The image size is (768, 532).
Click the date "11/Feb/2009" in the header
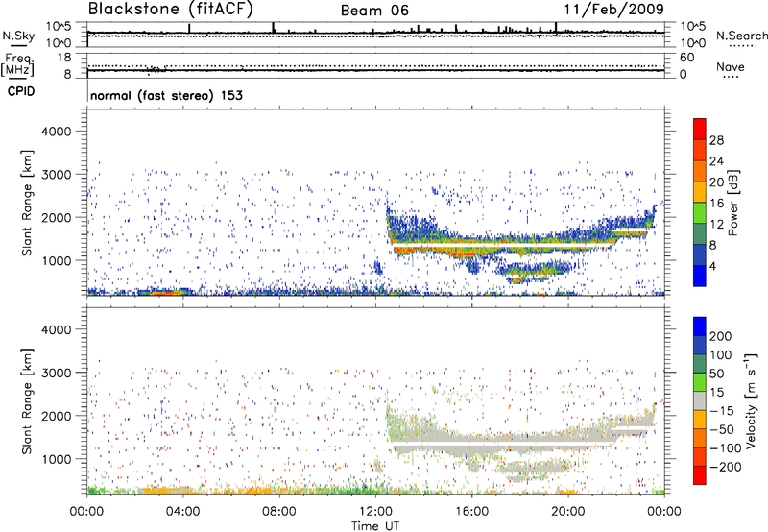pos(614,9)
